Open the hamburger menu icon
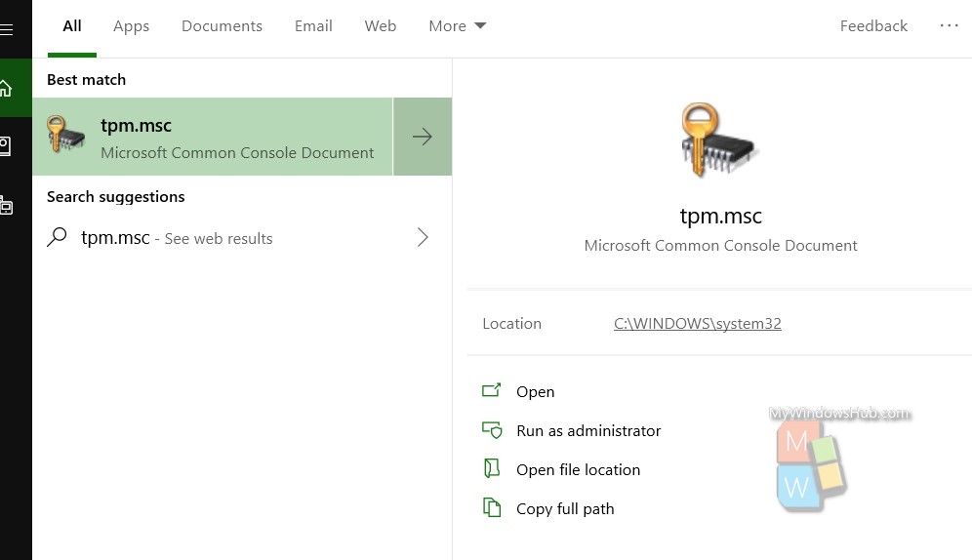The height and width of the screenshot is (560, 972). click(6, 29)
